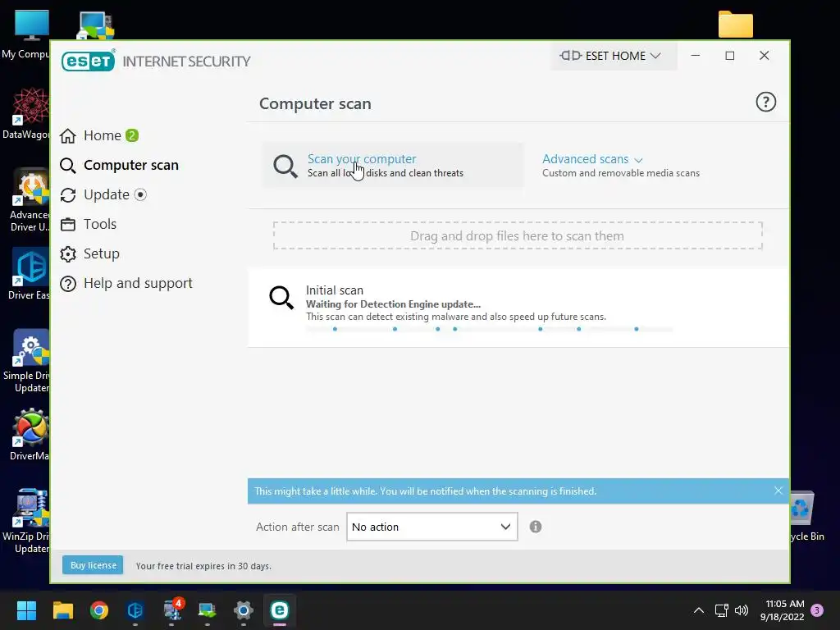Open the page help question mark icon

click(765, 102)
